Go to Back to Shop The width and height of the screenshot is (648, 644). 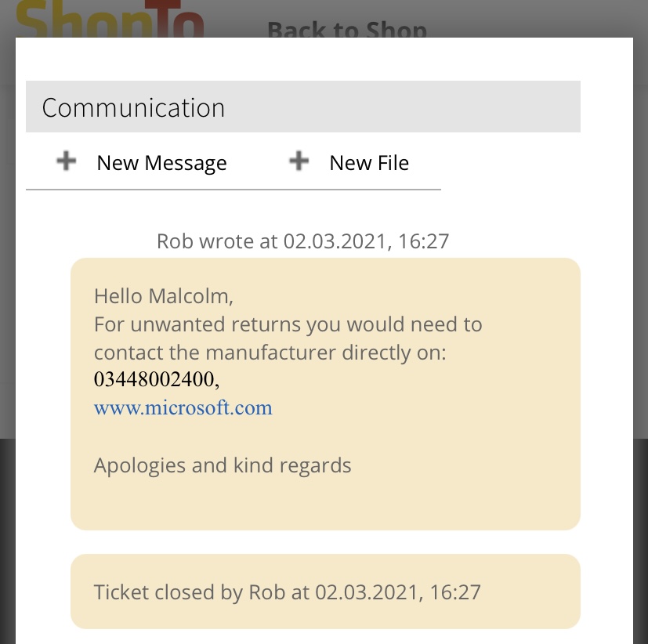347,30
